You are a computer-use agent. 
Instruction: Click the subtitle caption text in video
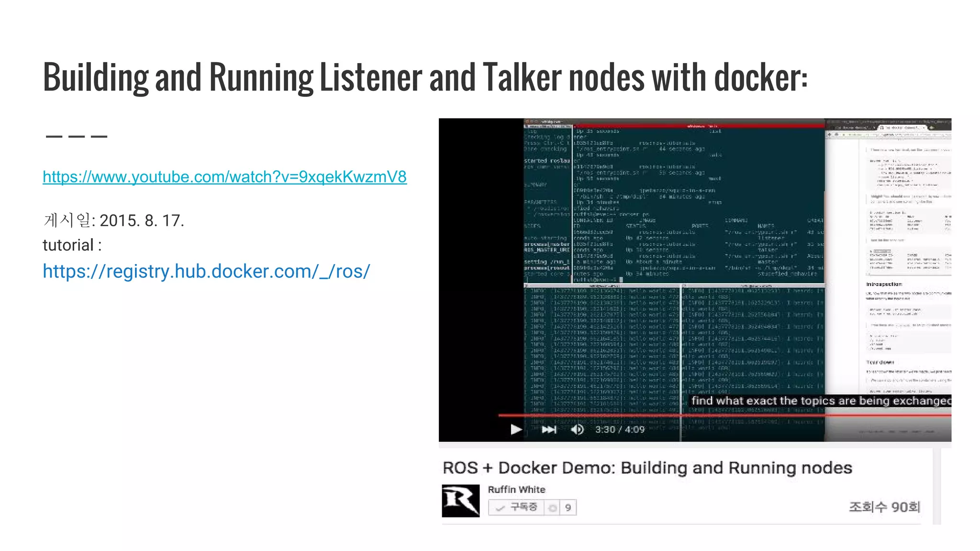point(821,401)
